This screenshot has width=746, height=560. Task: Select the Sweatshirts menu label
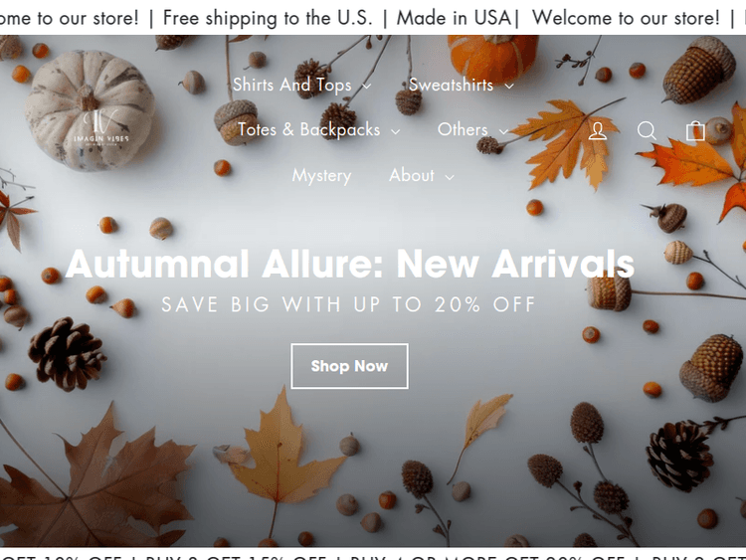coord(451,85)
